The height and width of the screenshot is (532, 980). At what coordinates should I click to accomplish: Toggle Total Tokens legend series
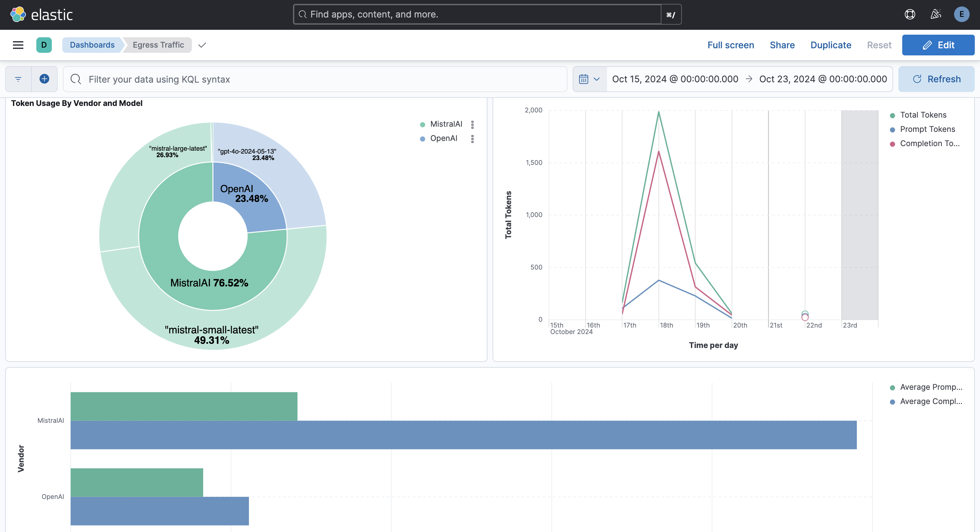[x=923, y=115]
